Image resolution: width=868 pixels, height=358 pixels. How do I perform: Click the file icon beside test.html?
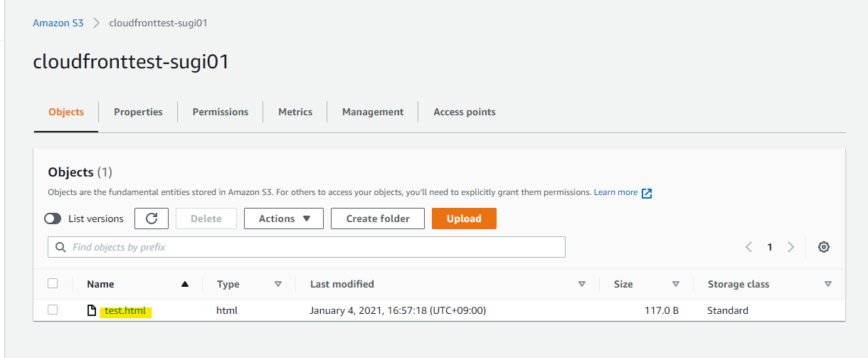pos(91,310)
